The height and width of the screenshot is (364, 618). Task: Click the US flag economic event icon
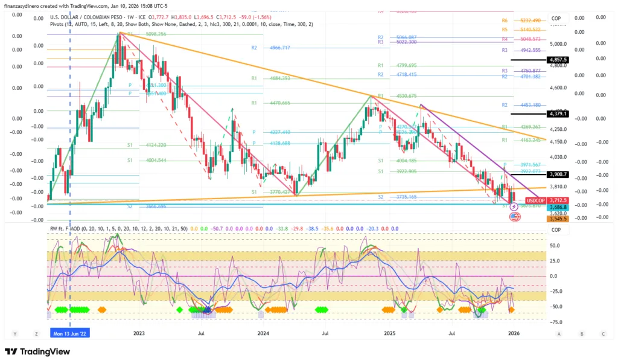(x=515, y=216)
